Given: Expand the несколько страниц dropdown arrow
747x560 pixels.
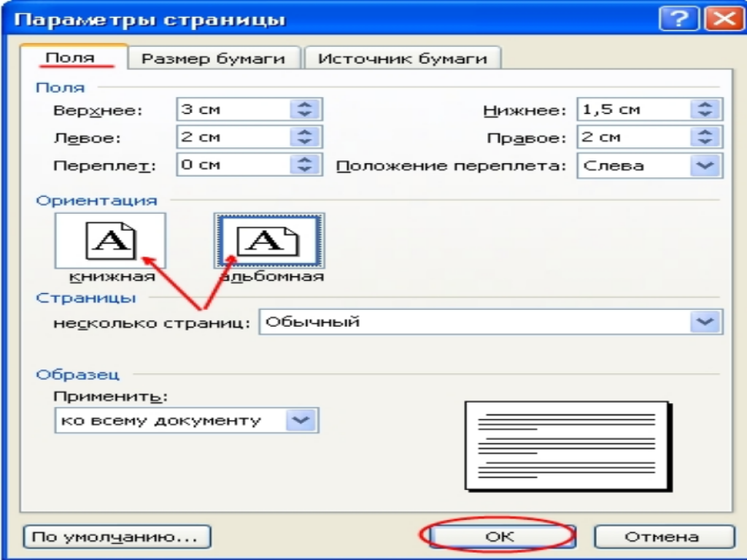Looking at the screenshot, I should tap(705, 322).
